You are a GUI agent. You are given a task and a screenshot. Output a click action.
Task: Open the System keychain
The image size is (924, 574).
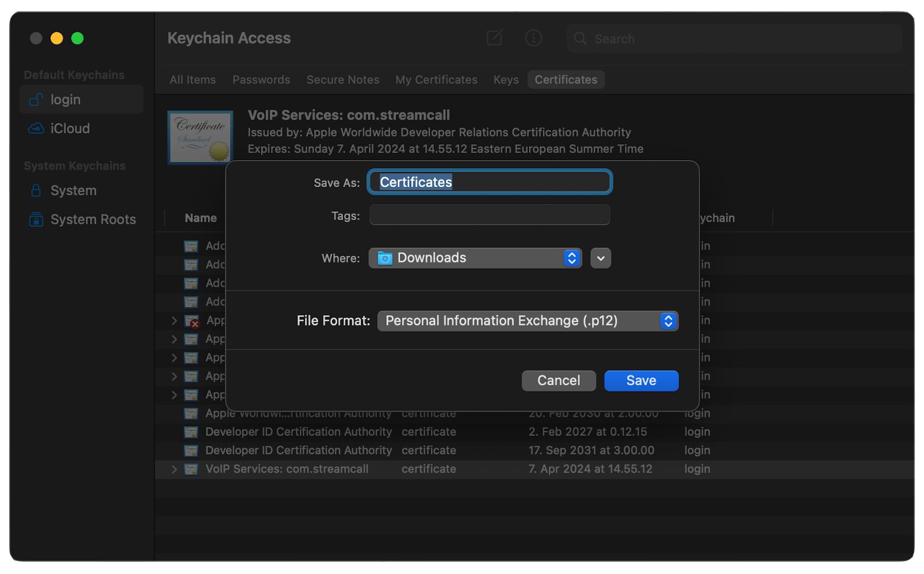(73, 191)
